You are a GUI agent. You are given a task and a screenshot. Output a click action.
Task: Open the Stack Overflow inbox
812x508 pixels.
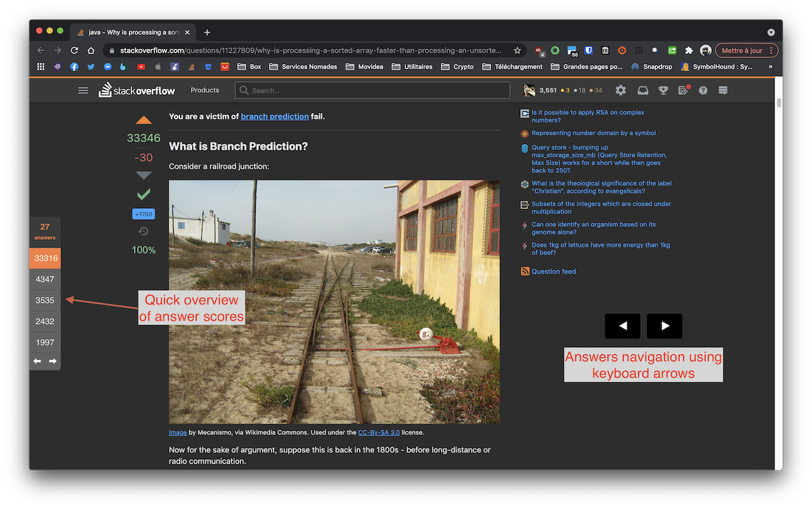643,90
